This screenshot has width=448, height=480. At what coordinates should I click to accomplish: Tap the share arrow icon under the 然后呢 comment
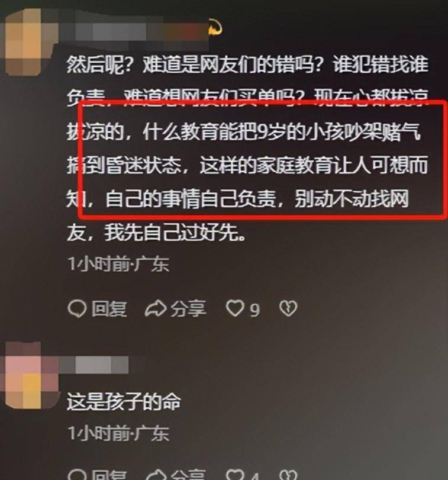pyautogui.click(x=156, y=308)
